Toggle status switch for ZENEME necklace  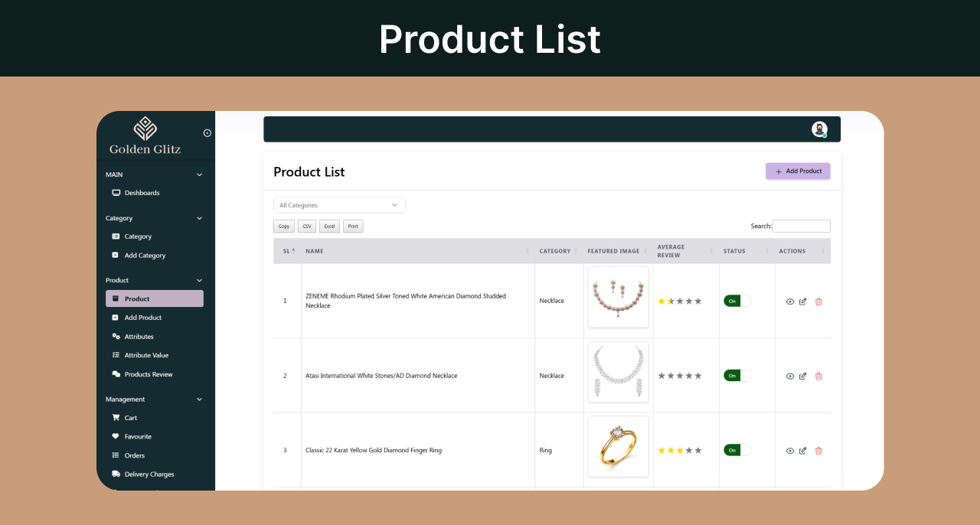[x=737, y=301]
